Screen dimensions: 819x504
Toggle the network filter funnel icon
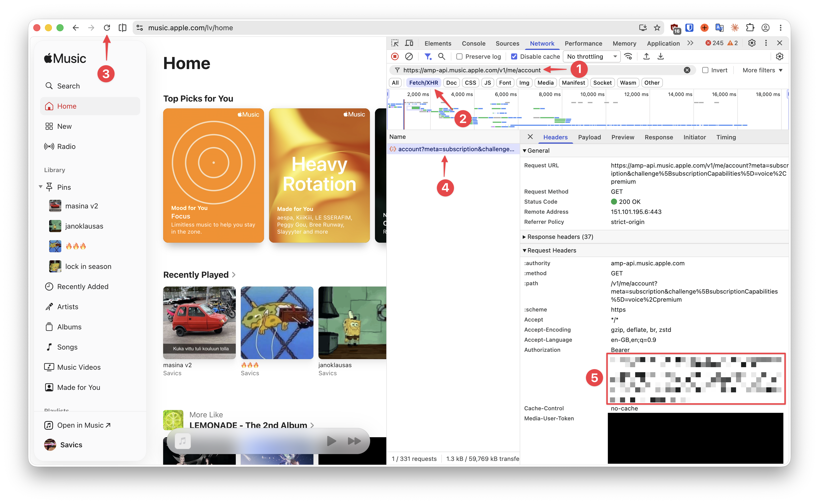[x=427, y=57]
